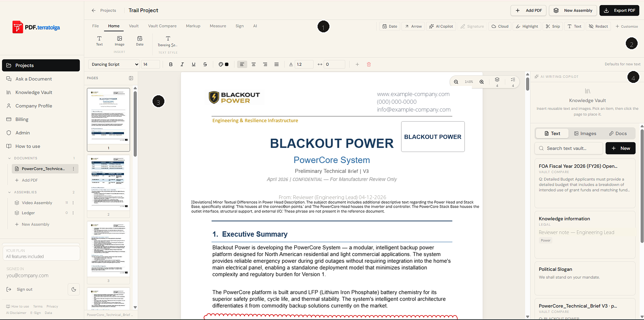
Task: Search the text vault
Action: [569, 148]
